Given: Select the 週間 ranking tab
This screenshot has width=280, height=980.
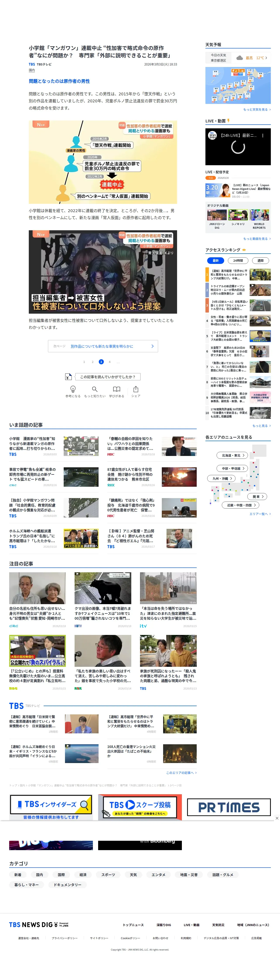Looking at the screenshot, I should (260, 261).
